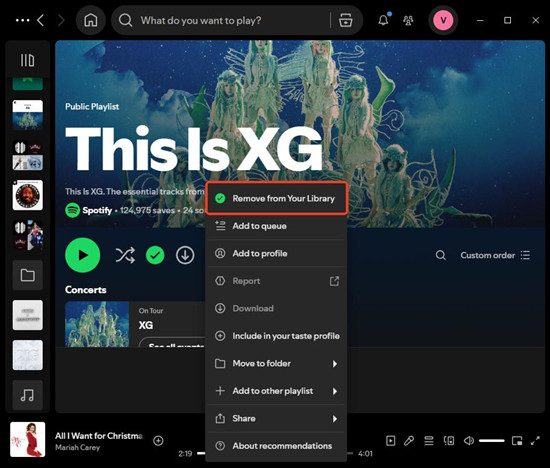Screen dimensions: 550x468
Task: Open the queue icon
Action: (429, 441)
